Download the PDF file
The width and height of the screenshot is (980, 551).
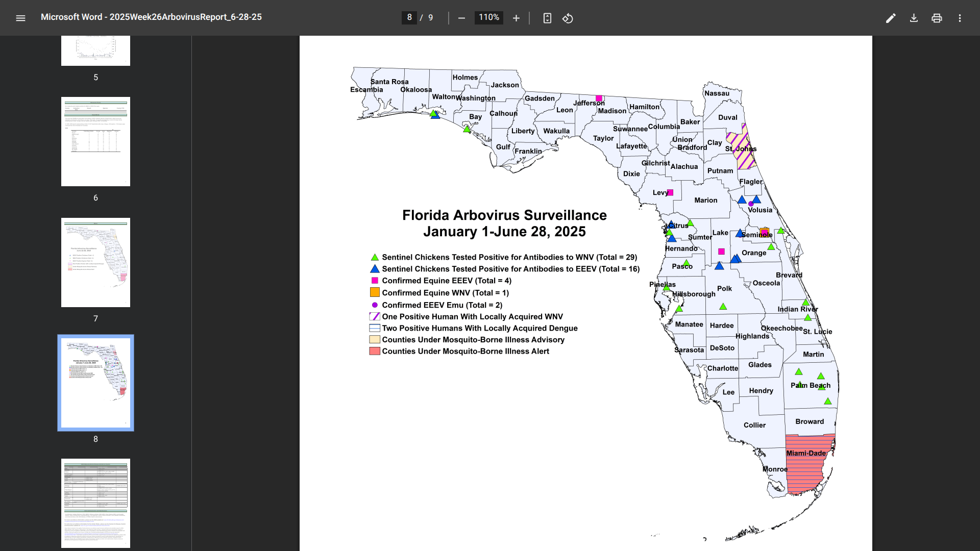coord(914,18)
